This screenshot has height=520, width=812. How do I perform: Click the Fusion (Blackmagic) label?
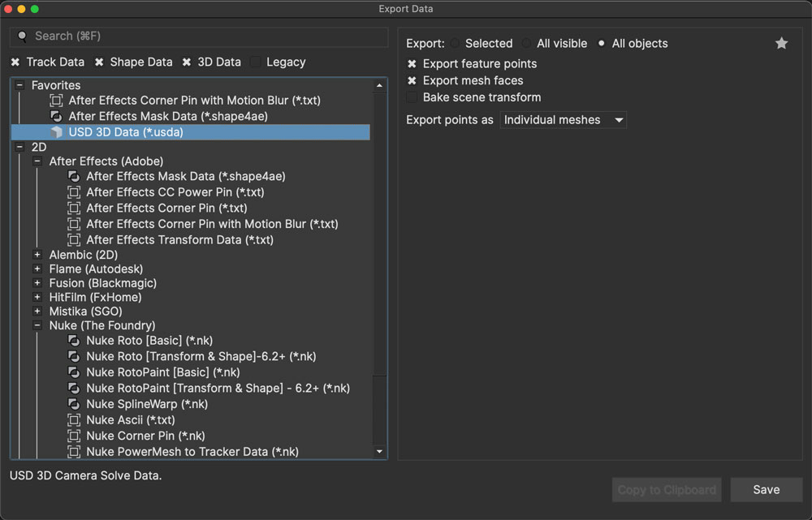(102, 282)
